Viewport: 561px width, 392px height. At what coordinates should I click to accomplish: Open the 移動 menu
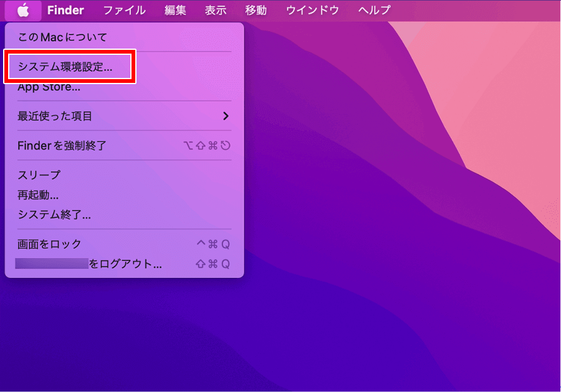[256, 10]
